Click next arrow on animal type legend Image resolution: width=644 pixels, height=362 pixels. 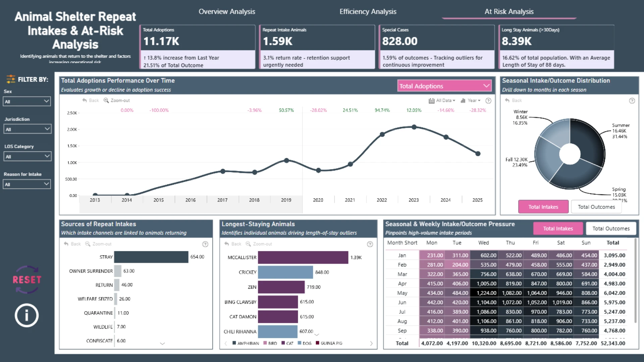[x=371, y=343]
